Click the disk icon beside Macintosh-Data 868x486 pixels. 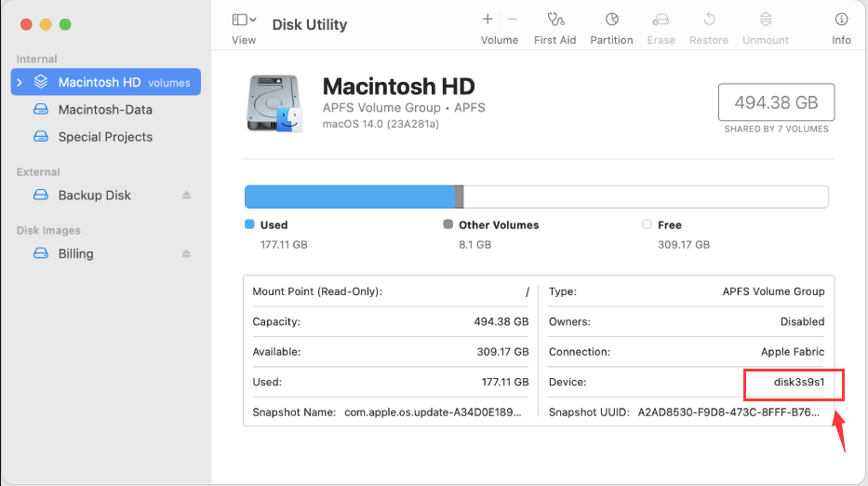[41, 109]
